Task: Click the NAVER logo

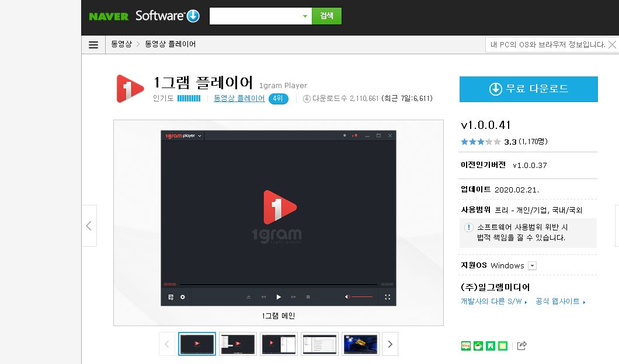Action: (109, 16)
